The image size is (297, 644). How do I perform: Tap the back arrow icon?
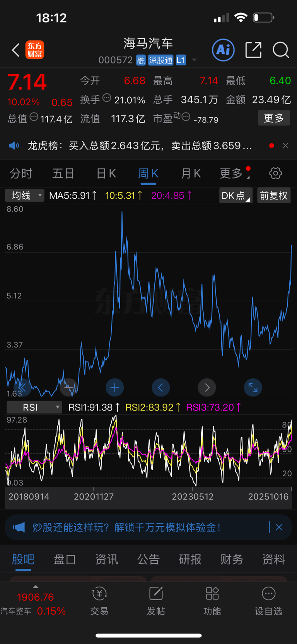(15, 50)
